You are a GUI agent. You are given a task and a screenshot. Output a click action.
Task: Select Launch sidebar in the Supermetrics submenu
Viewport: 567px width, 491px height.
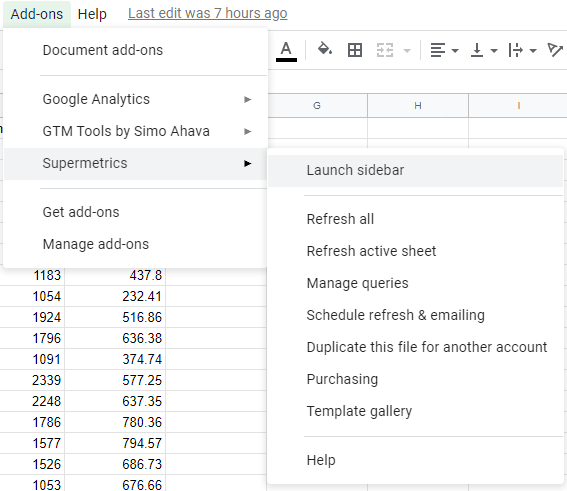point(415,170)
